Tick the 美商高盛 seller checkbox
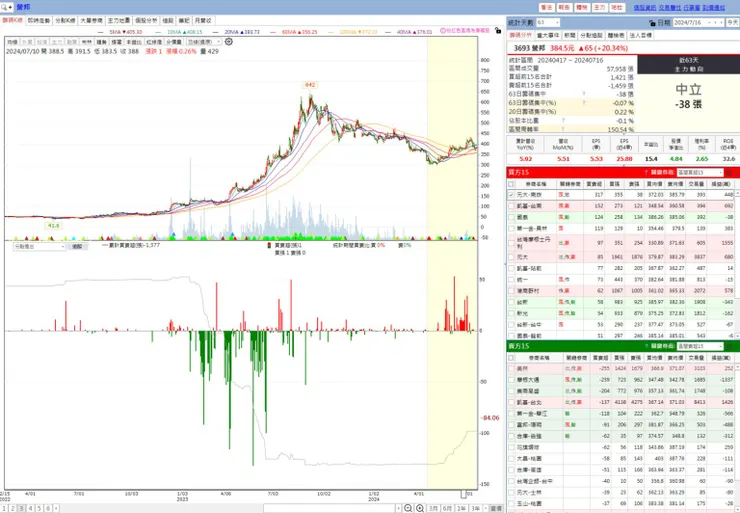 (511, 391)
